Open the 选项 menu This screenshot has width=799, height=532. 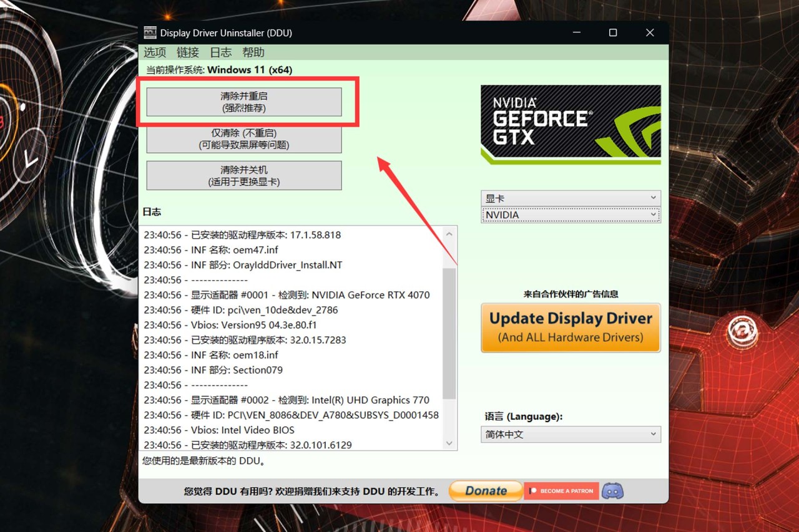click(x=155, y=52)
